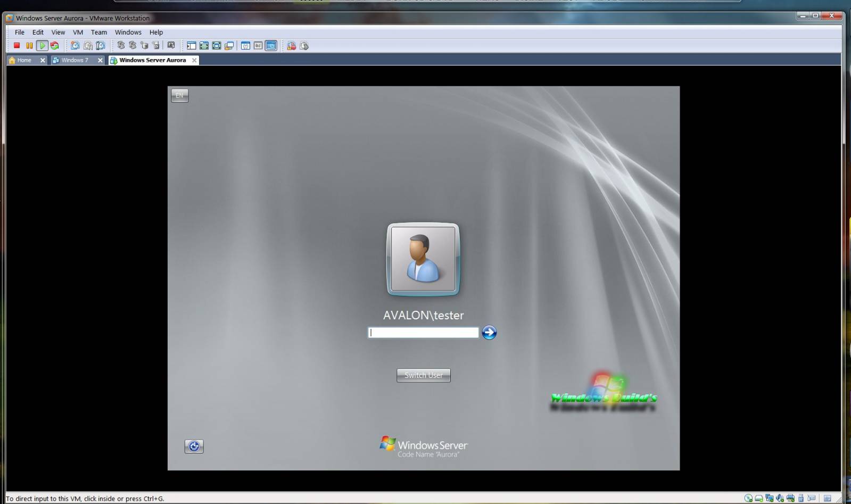Click the tester user account picture
Viewport: 851px width, 504px height.
pyautogui.click(x=423, y=259)
